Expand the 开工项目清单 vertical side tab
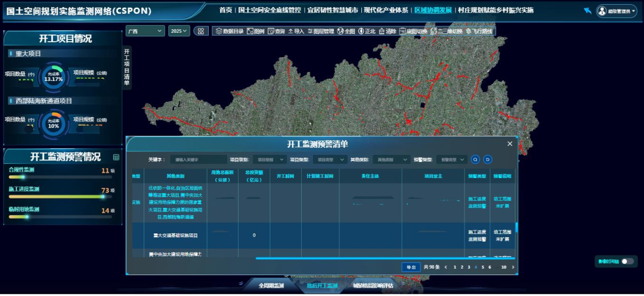Image resolution: width=644 pixels, height=296 pixels. (x=127, y=67)
